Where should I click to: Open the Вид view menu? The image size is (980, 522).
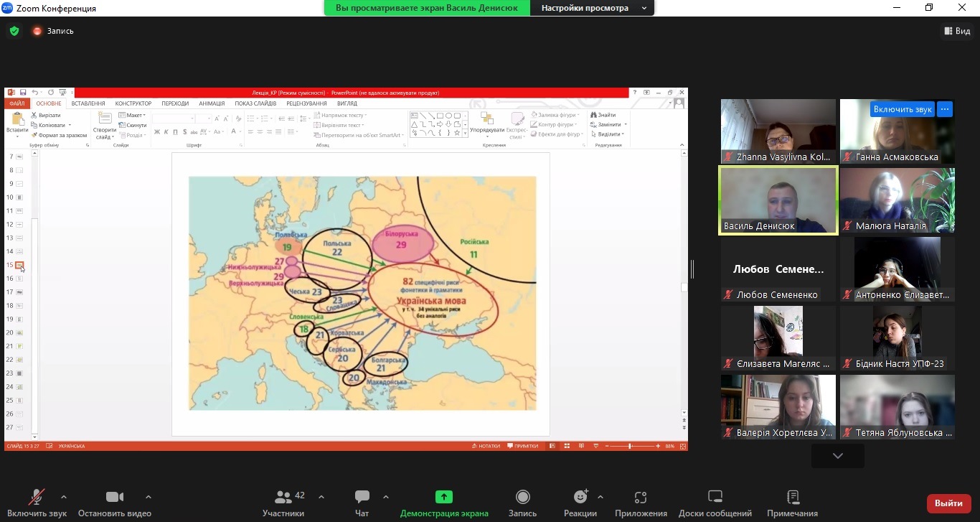pyautogui.click(x=957, y=31)
